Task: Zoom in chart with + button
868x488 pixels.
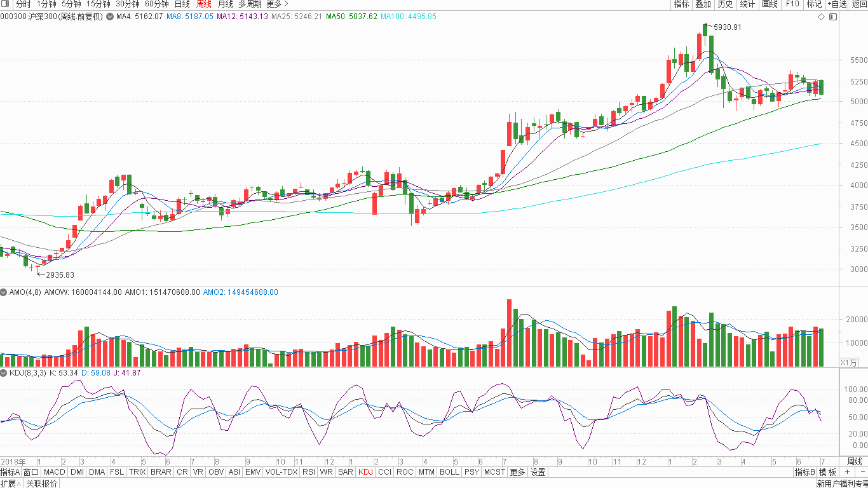Action: point(846,472)
